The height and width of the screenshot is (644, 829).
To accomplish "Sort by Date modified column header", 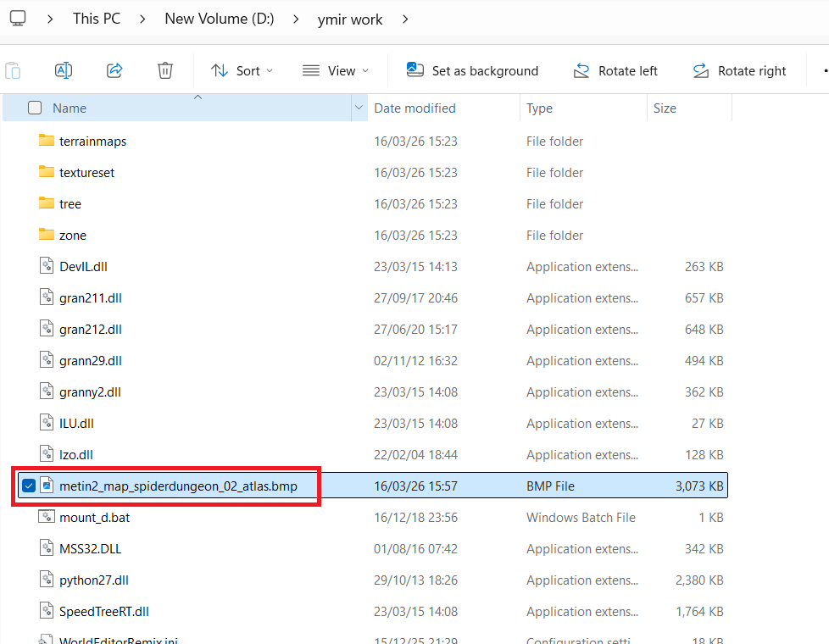I will (414, 108).
